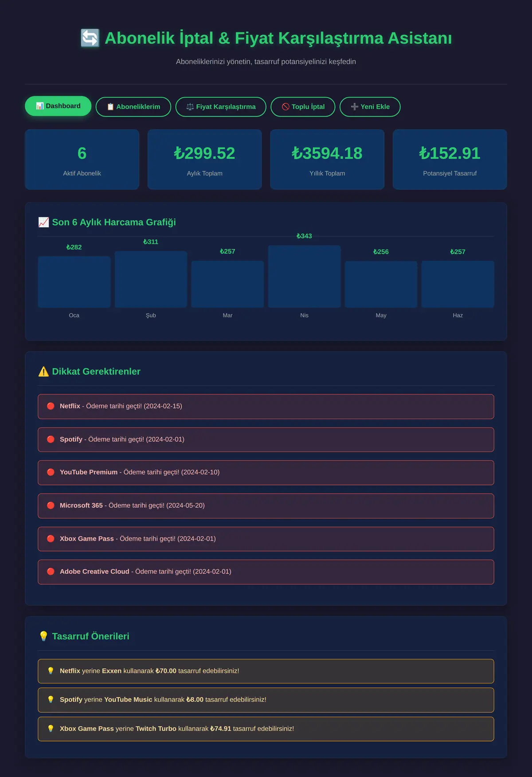Select the Yeni Ekle tab
The image size is (532, 777).
point(370,107)
